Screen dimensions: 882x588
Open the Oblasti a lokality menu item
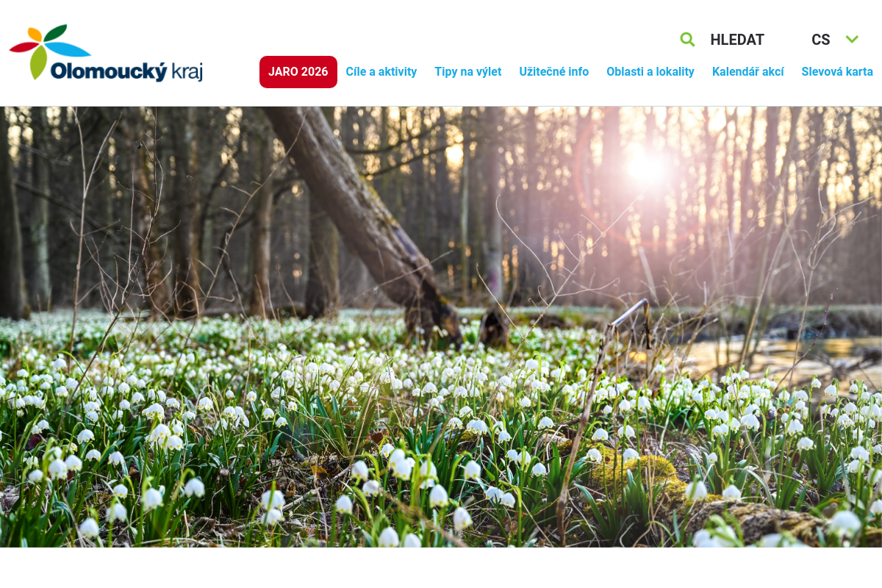(650, 72)
